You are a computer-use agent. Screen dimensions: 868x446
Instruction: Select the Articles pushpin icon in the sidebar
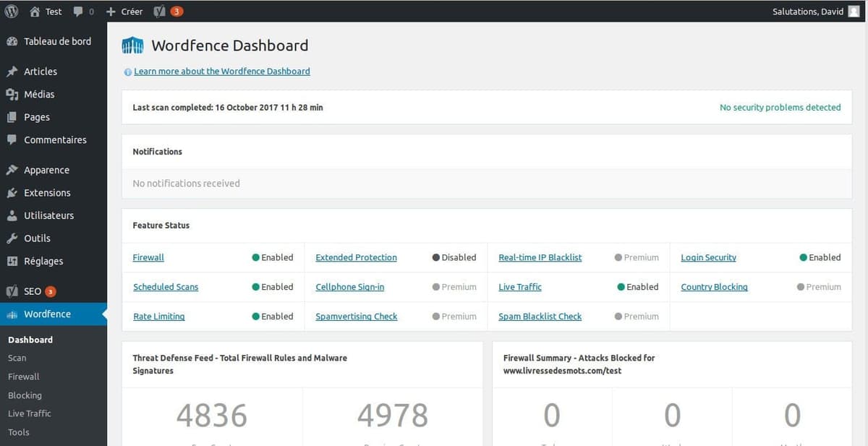point(12,71)
